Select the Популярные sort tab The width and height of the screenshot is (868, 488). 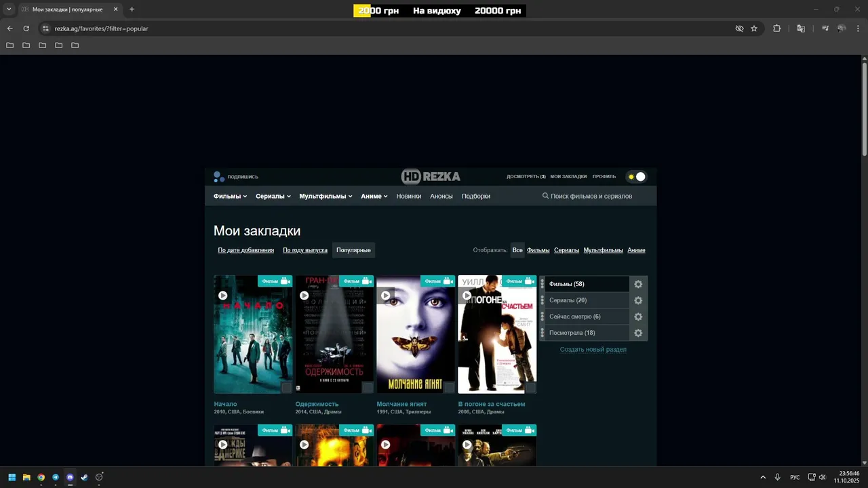(x=354, y=250)
